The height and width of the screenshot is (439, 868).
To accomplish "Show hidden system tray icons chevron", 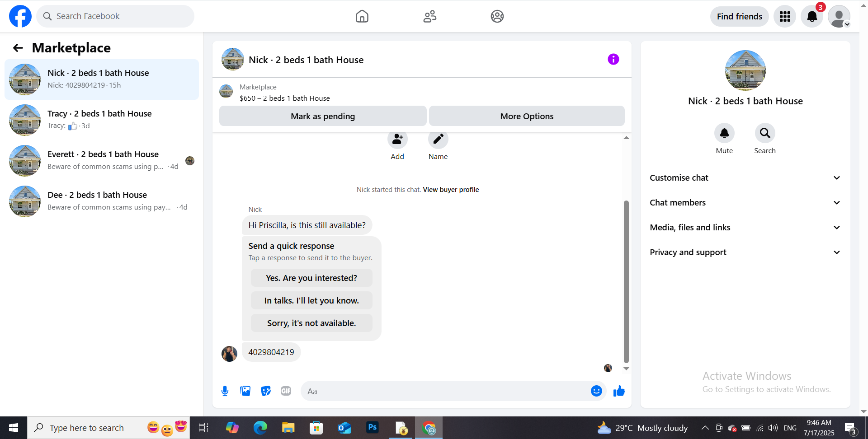I will pyautogui.click(x=705, y=428).
